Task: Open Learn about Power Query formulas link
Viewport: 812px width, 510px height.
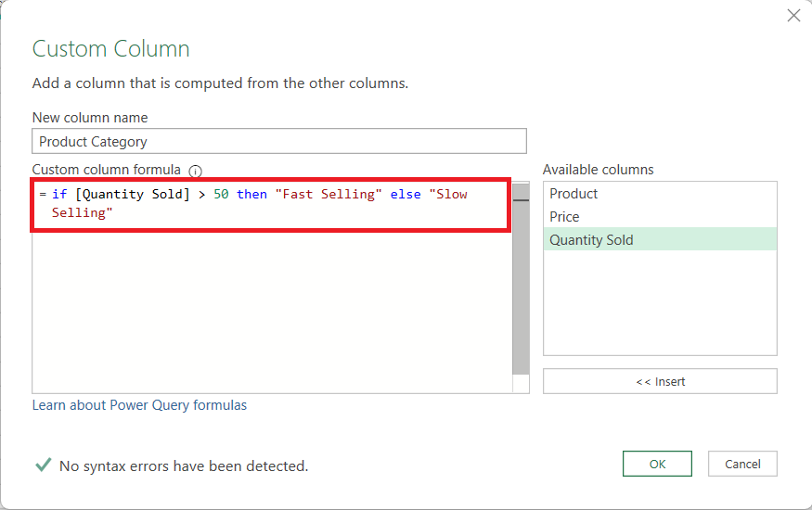Action: (x=139, y=405)
